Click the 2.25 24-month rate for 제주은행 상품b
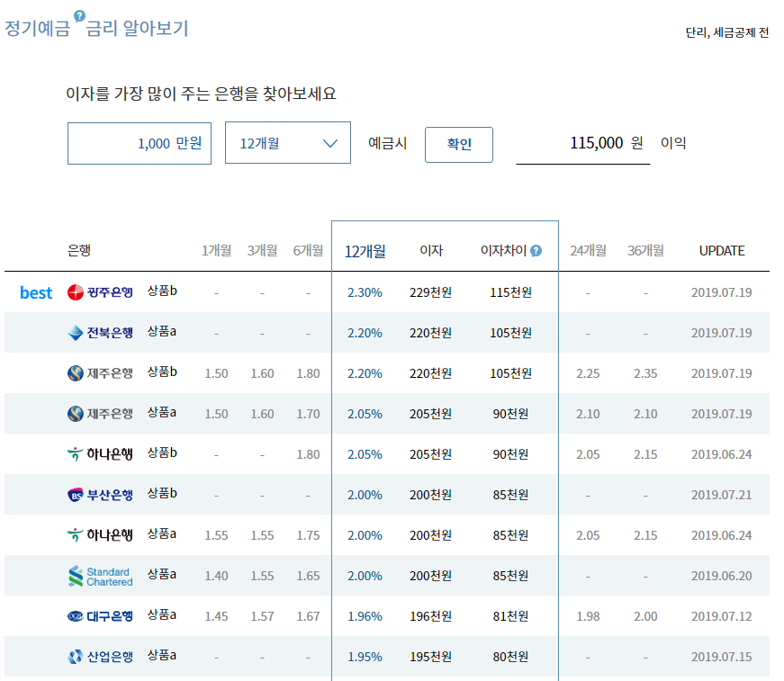Image resolution: width=784 pixels, height=681 pixels. 588,373
